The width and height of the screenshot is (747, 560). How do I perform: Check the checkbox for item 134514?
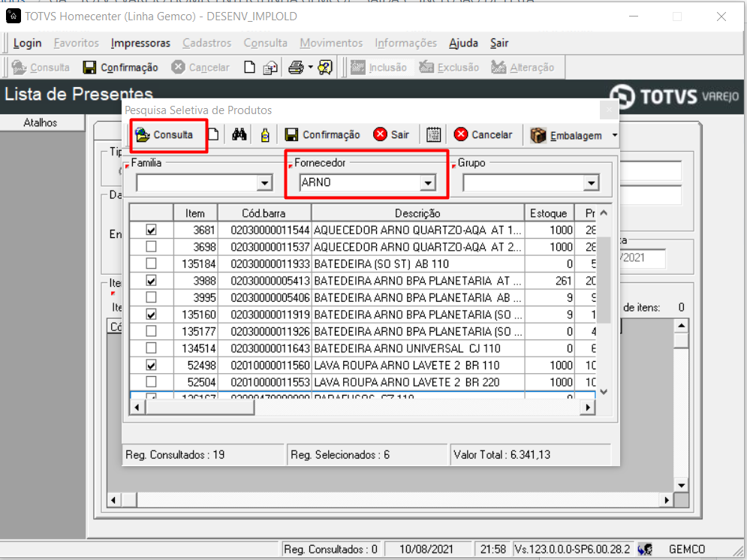click(x=151, y=348)
